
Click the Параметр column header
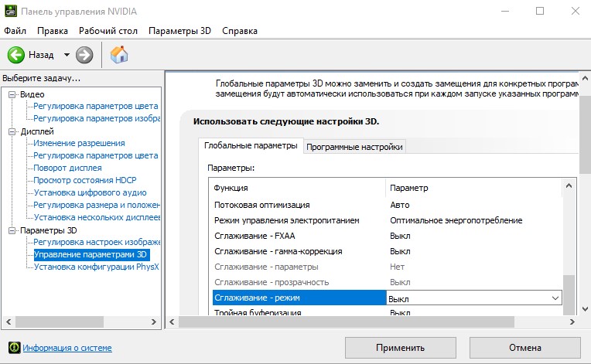(x=473, y=188)
